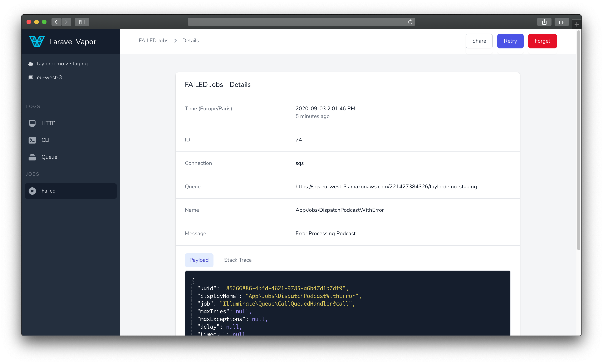This screenshot has width=603, height=364.
Task: Click the Queue stack icon
Action: [32, 157]
